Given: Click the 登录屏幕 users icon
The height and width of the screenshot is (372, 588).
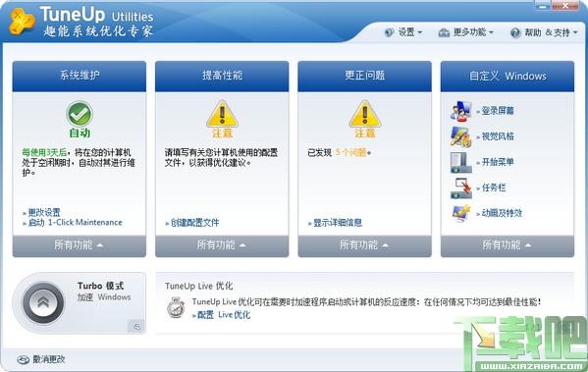Looking at the screenshot, I should [460, 111].
